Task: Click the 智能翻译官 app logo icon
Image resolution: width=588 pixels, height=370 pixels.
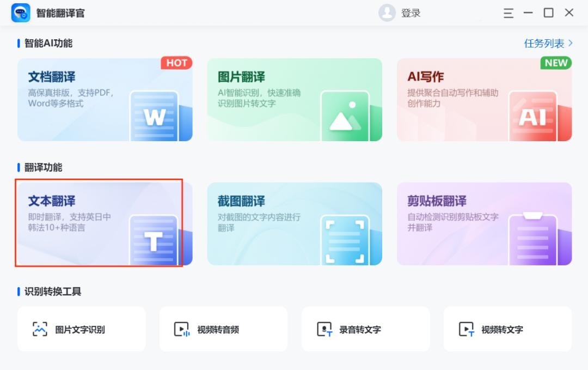Action: [21, 13]
